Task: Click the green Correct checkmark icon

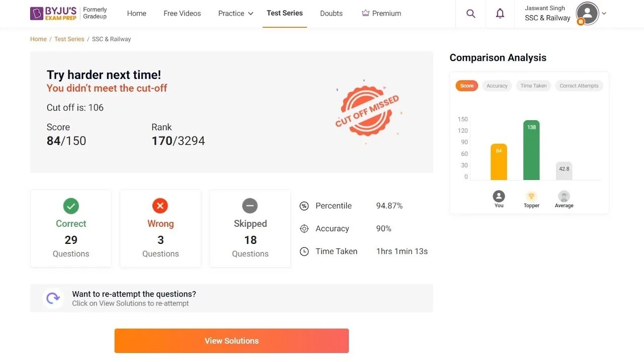Action: tap(71, 206)
